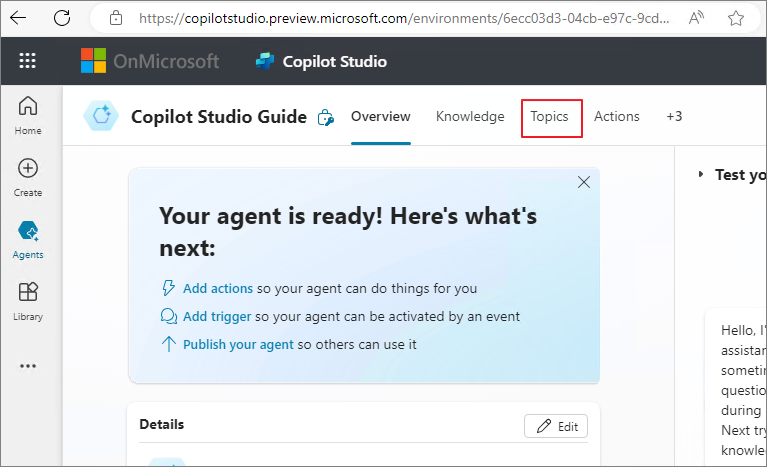This screenshot has height=467, width=767.
Task: Expand the +3 more tabs menu
Action: pos(674,116)
